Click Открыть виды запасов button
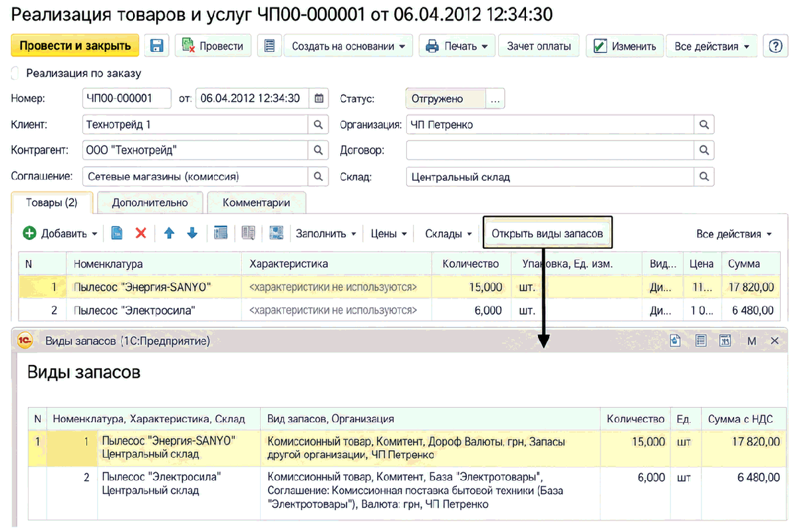The width and height of the screenshot is (798, 532). point(547,233)
